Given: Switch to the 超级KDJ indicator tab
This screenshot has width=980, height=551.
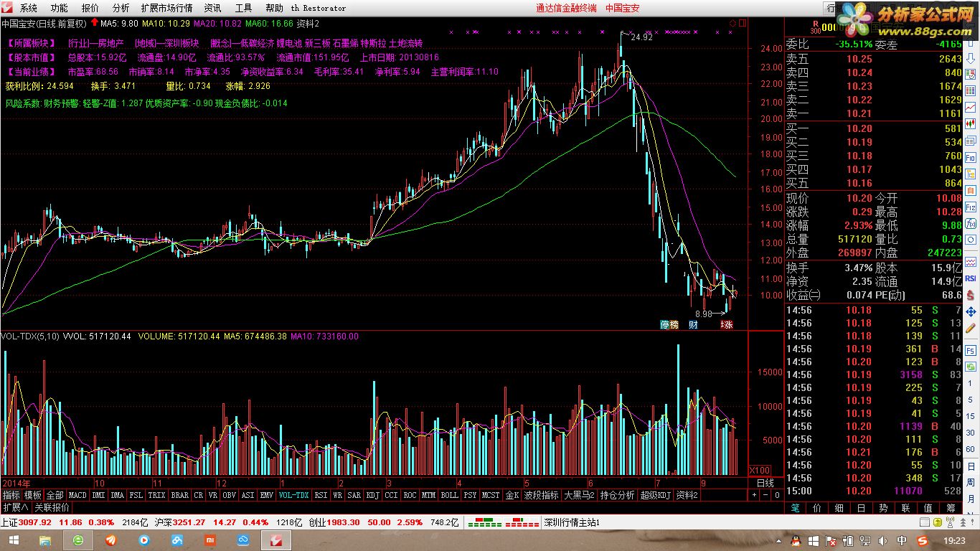Looking at the screenshot, I should 655,495.
